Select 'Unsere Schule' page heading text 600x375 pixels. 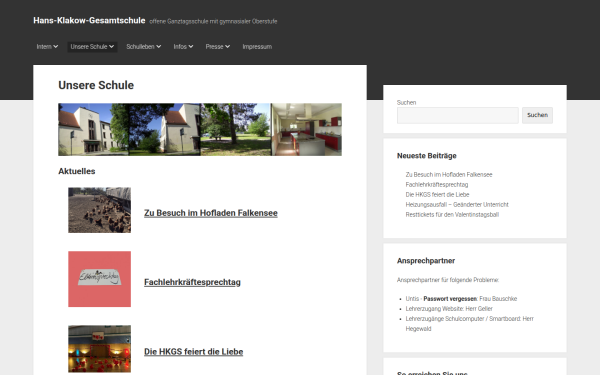(x=96, y=85)
